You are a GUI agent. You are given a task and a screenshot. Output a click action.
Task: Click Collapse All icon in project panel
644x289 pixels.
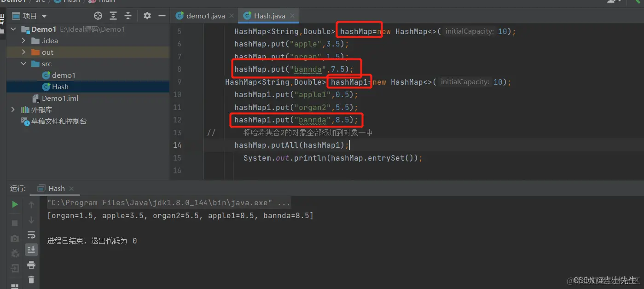(128, 16)
